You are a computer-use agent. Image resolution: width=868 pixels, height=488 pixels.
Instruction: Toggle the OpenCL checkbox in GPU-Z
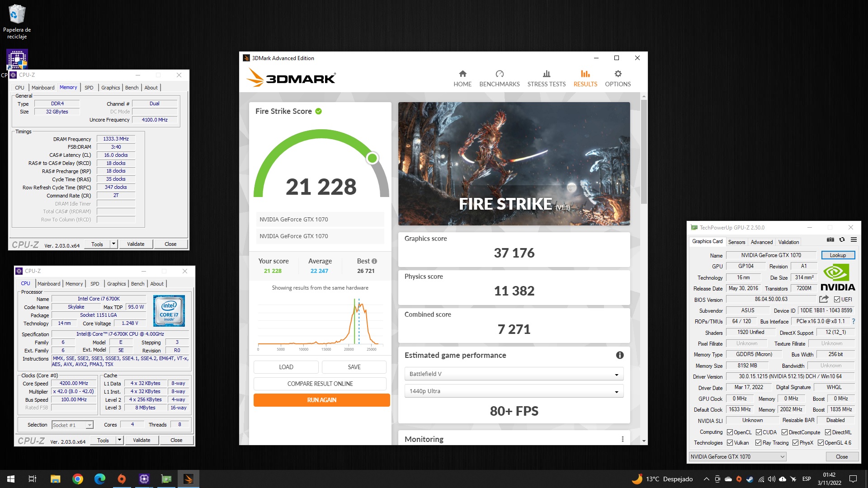tap(730, 432)
